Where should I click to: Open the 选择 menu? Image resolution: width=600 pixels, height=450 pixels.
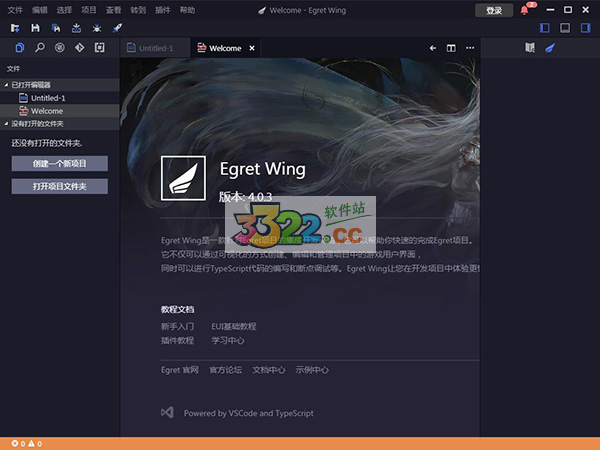click(x=64, y=10)
